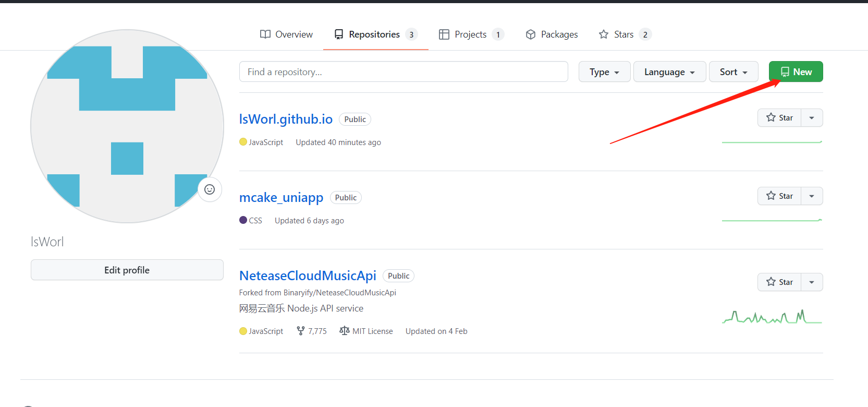Open the Sort dropdown
Image resolution: width=868 pixels, height=407 pixels.
[733, 71]
